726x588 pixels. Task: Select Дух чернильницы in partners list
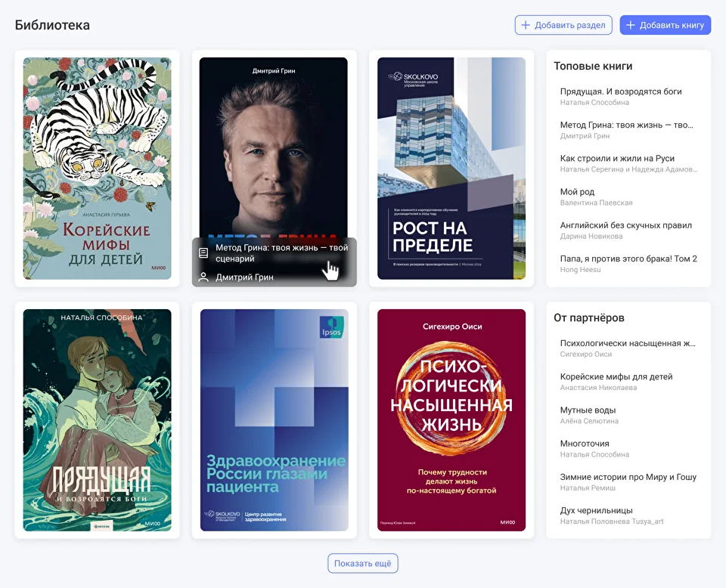[x=596, y=510]
